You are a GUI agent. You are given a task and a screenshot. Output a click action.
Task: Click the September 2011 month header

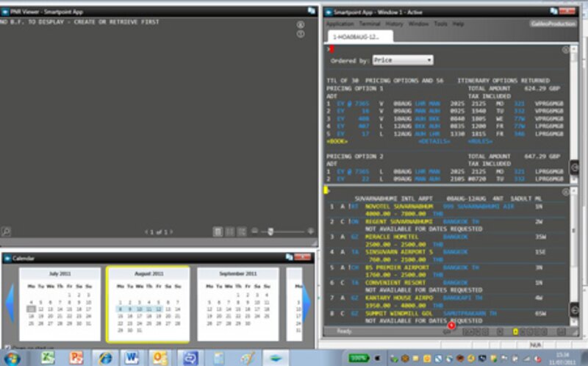(x=237, y=273)
